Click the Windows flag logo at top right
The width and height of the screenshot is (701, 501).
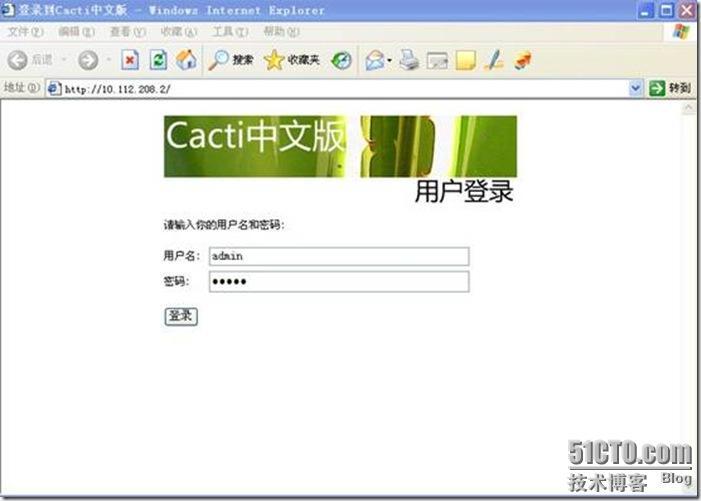tap(681, 32)
